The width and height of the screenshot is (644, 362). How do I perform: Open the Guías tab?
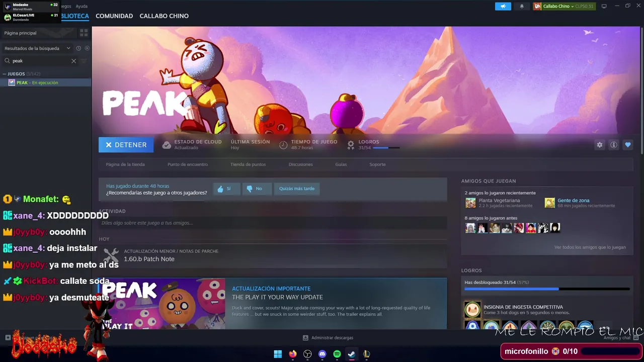341,164
